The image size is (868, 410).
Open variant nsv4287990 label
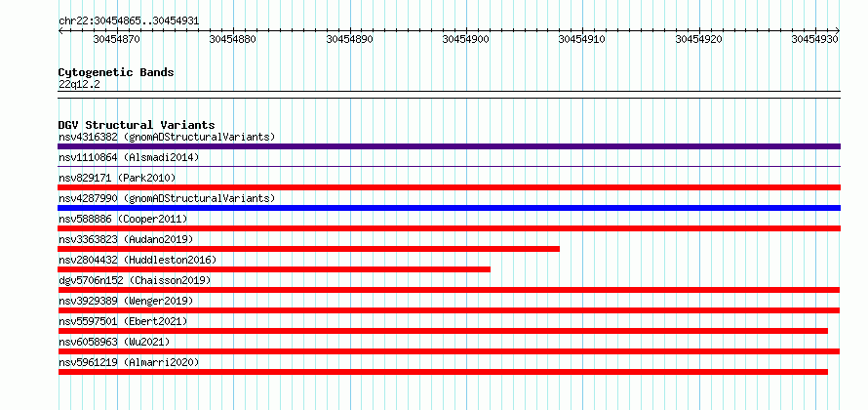[167, 198]
